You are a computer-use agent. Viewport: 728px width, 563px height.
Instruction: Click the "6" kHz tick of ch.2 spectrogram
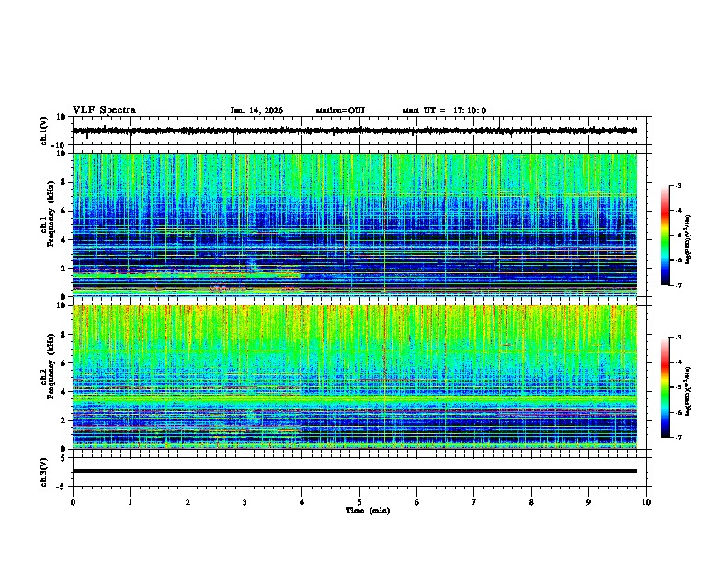pos(64,362)
